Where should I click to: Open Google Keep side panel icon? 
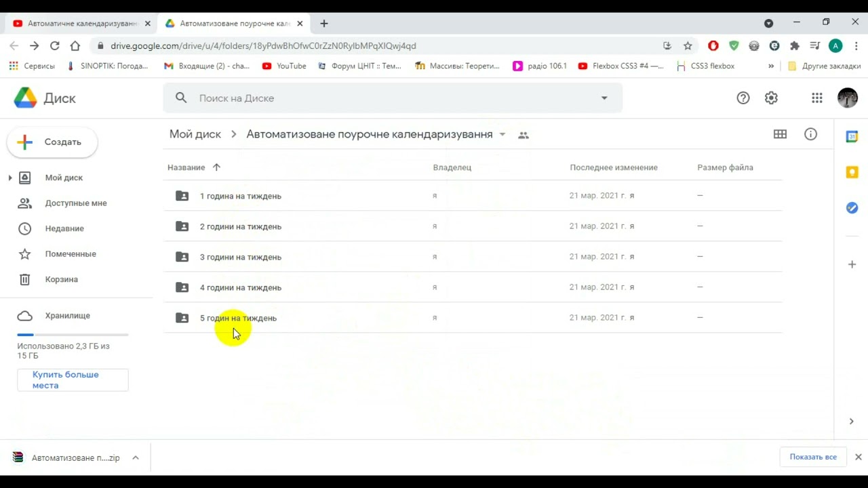(852, 172)
